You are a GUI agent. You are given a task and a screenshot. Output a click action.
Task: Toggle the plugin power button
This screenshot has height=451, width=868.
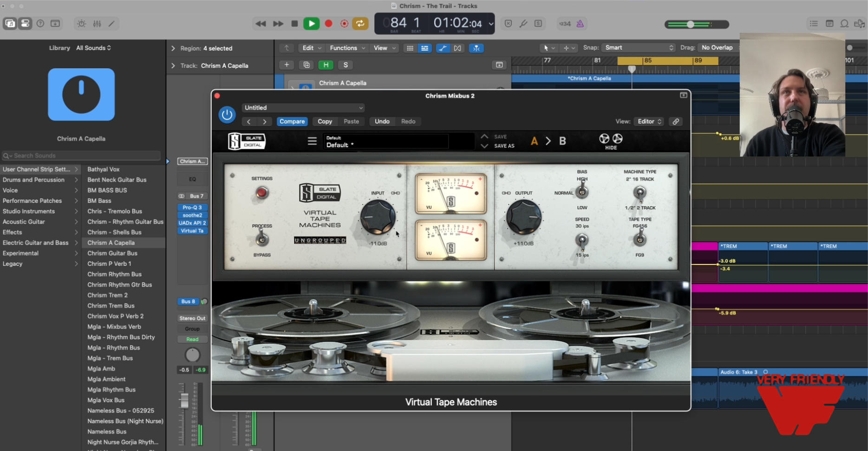pos(227,115)
